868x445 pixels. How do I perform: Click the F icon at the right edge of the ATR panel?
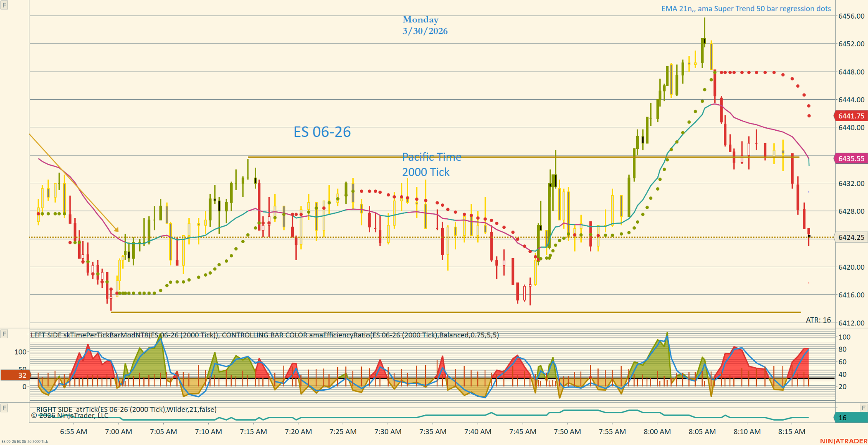coord(863,408)
